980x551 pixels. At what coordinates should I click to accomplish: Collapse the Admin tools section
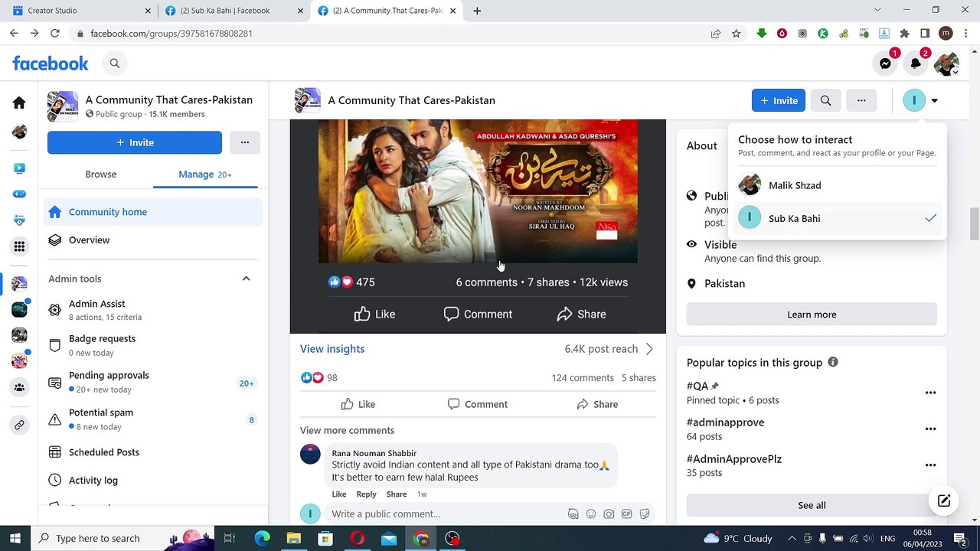pyautogui.click(x=246, y=279)
